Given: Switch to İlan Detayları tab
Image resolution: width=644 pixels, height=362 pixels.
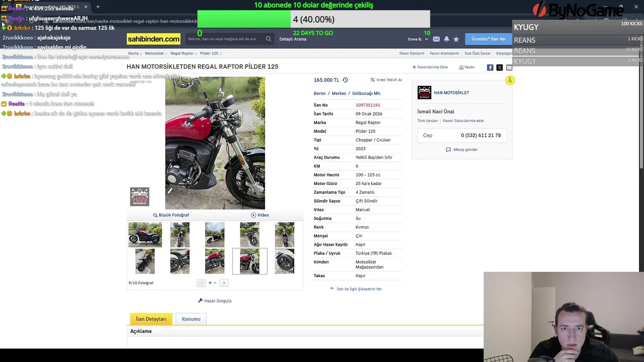Looking at the screenshot, I should [x=151, y=319].
